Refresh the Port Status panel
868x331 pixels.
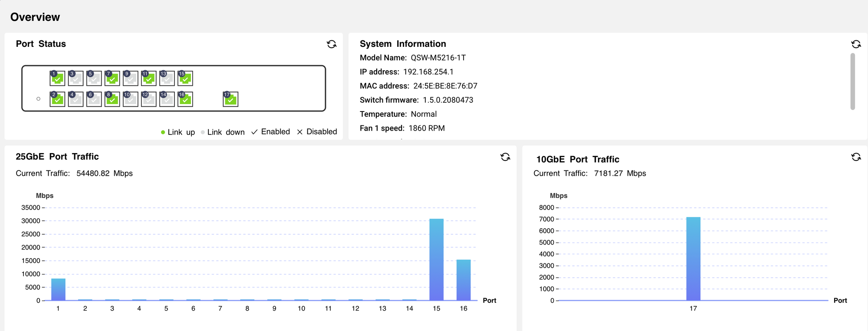(332, 44)
